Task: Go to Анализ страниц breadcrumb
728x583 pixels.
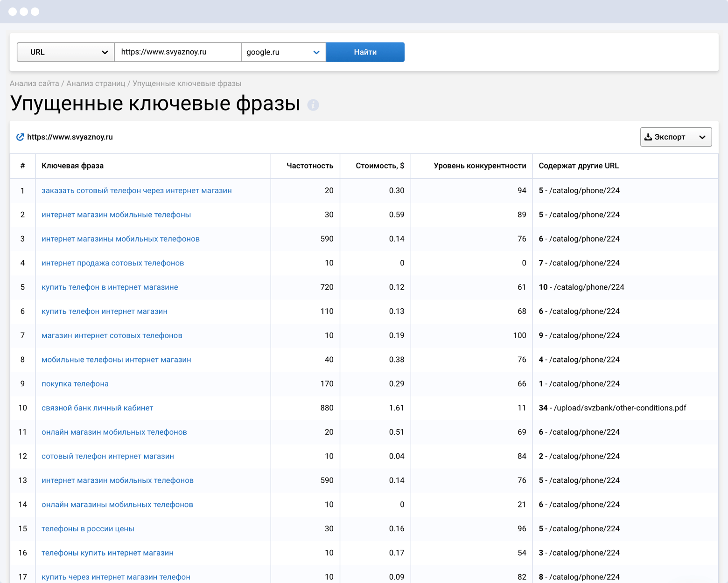Action: click(x=96, y=83)
